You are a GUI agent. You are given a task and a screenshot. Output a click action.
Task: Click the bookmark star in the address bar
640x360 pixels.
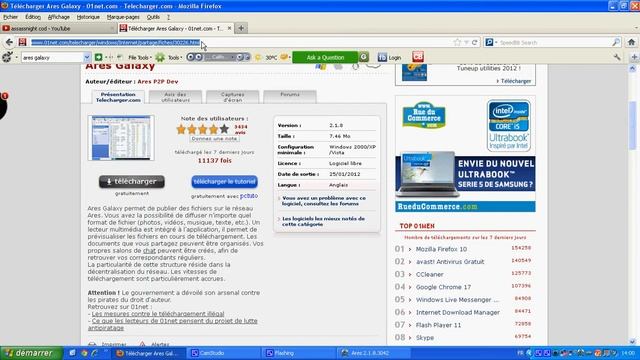pyautogui.click(x=457, y=42)
